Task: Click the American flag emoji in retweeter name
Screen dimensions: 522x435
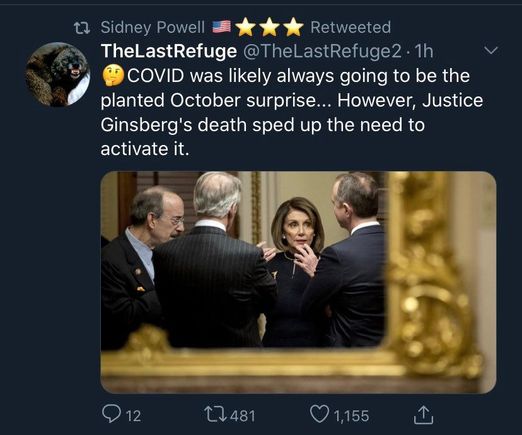Action: tap(222, 27)
